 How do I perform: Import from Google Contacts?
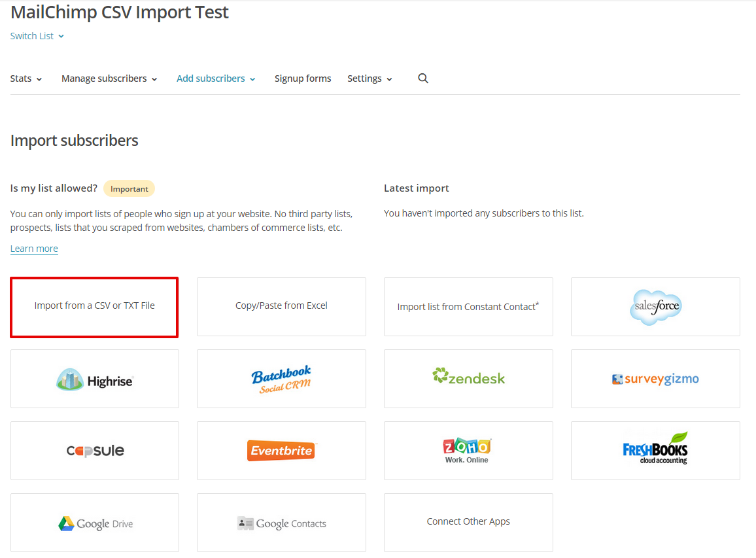pyautogui.click(x=281, y=522)
